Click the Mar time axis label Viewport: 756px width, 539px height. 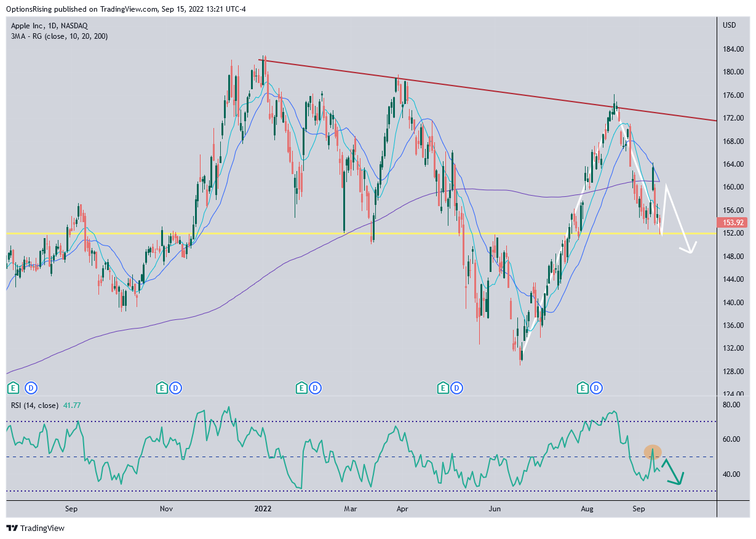(350, 509)
